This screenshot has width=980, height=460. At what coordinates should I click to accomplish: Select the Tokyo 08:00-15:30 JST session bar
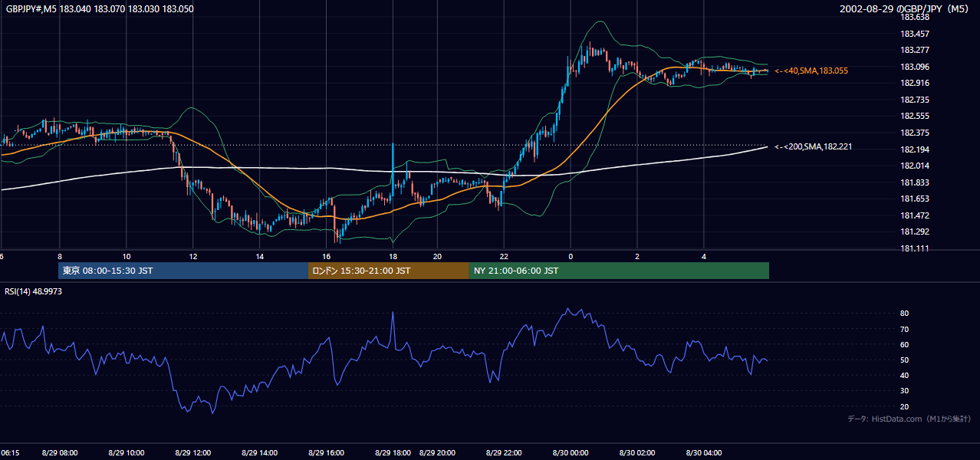click(183, 271)
